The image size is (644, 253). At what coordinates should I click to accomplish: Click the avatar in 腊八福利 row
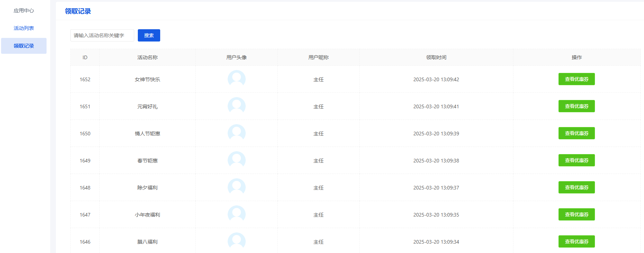pos(237,241)
